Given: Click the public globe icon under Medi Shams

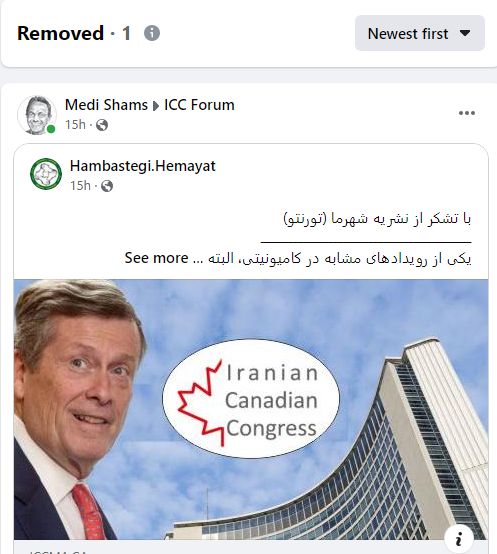Looking at the screenshot, I should (102, 125).
